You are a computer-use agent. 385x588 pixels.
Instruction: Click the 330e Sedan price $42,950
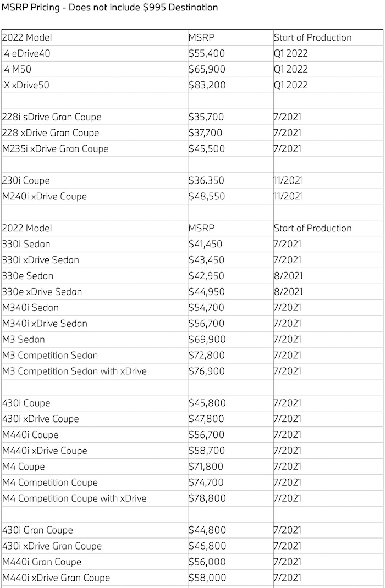point(207,276)
